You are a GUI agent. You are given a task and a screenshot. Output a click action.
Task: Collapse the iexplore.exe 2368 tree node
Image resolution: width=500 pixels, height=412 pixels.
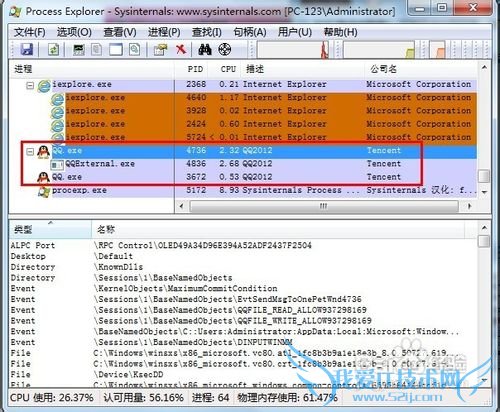coord(30,86)
